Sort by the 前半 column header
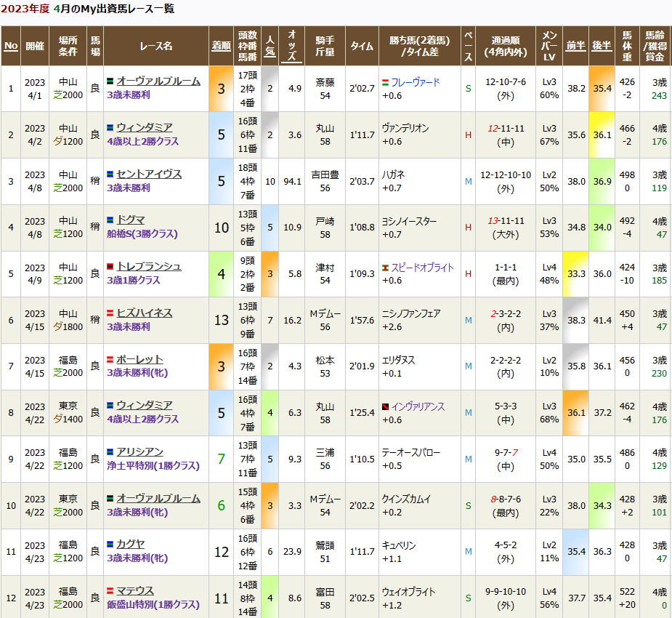Viewport: 672px width, 618px height. tap(575, 45)
